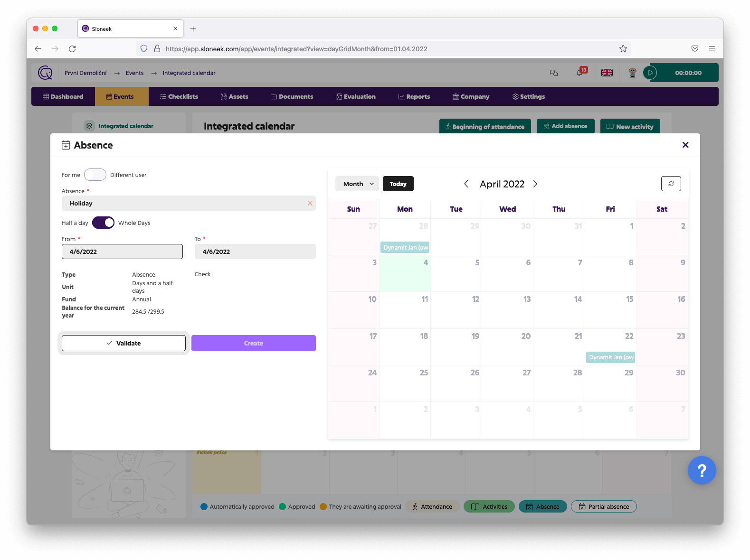750x560 pixels.
Task: Open the Absence type Holiday dropdown
Action: click(189, 203)
